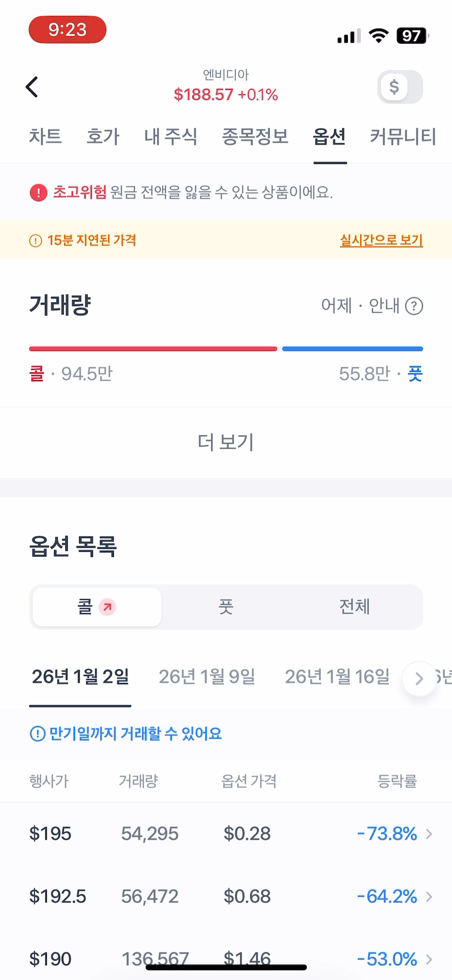Select the 전체 (all) option segment
The height and width of the screenshot is (980, 452).
tap(355, 607)
